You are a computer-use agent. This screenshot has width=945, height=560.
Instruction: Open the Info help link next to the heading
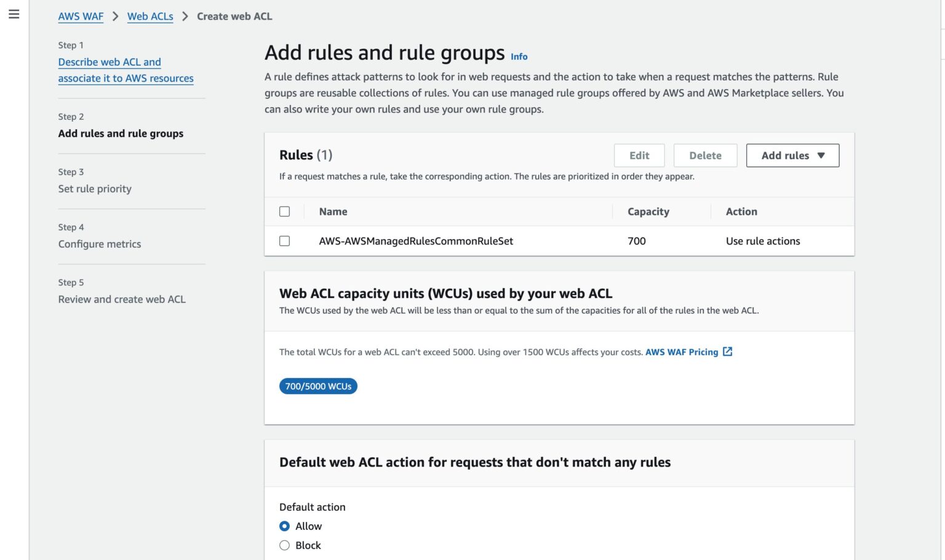519,57
